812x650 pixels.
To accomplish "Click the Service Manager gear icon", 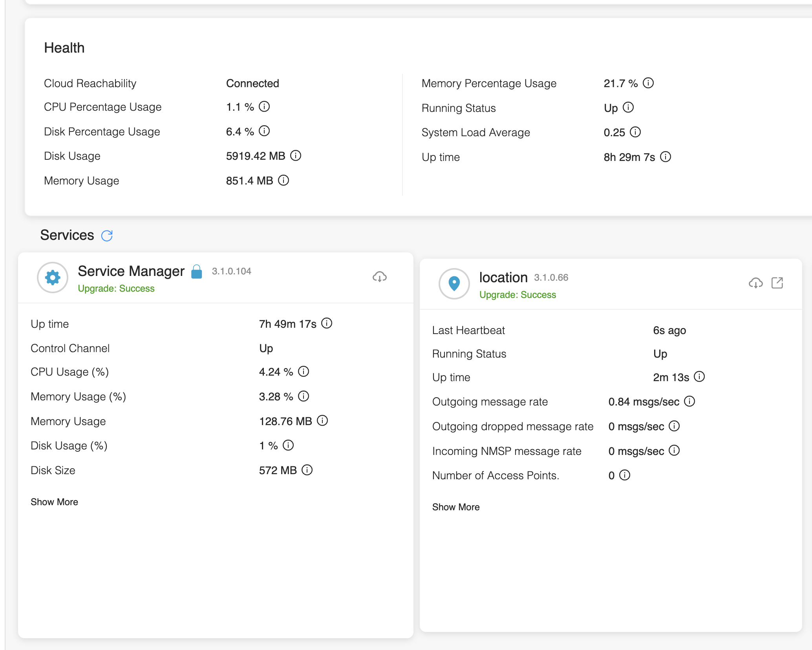I will tap(53, 278).
